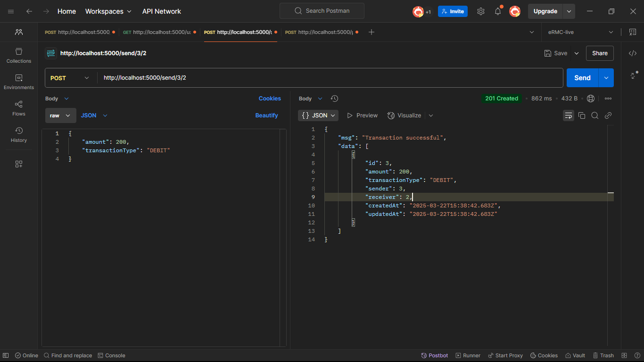Open Trash in the status bar

[x=603, y=355]
